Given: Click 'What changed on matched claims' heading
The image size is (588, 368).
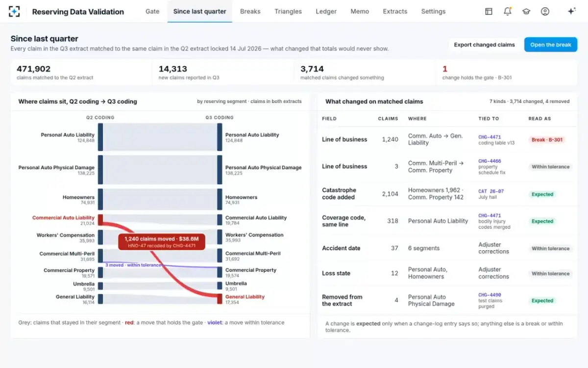Looking at the screenshot, I should pyautogui.click(x=374, y=102).
